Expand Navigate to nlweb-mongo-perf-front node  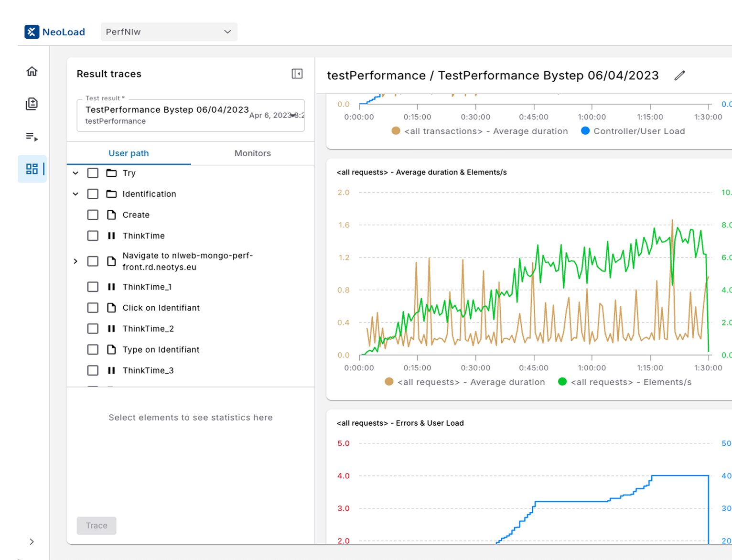[x=75, y=261]
